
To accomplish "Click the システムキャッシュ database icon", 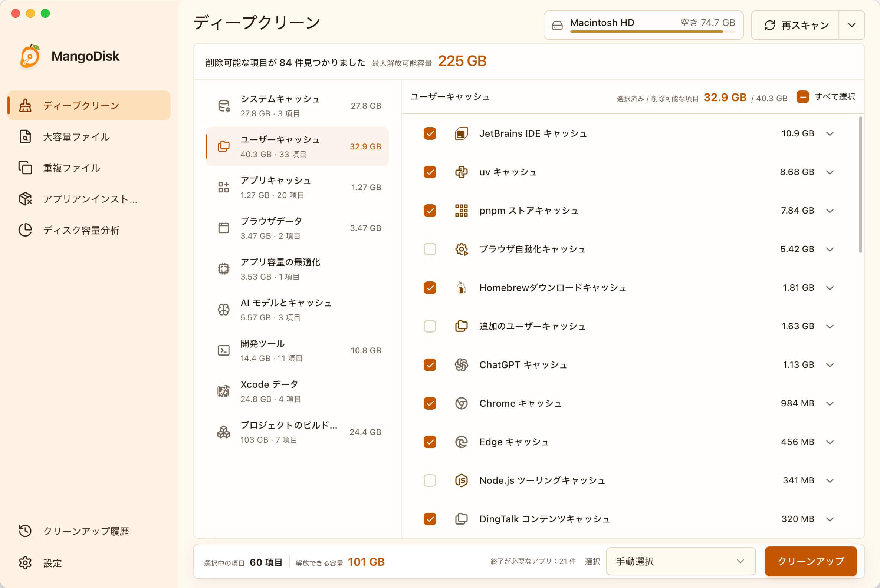I will coord(224,106).
